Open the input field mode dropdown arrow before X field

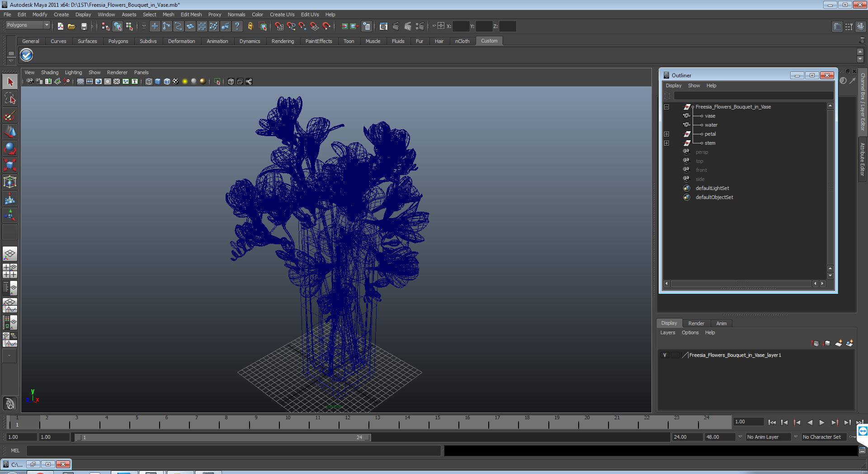434,26
